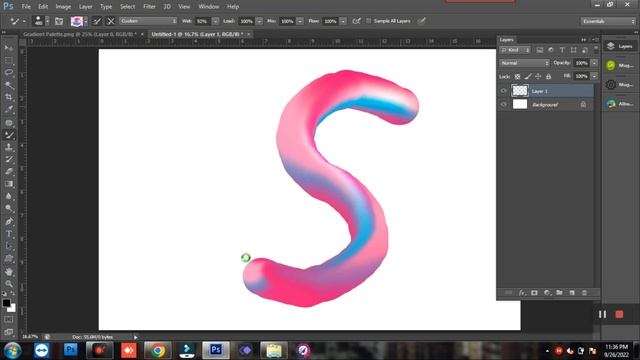Enable the Sample All Layers checkbox
This screenshot has width=640, height=360.
pyautogui.click(x=369, y=21)
